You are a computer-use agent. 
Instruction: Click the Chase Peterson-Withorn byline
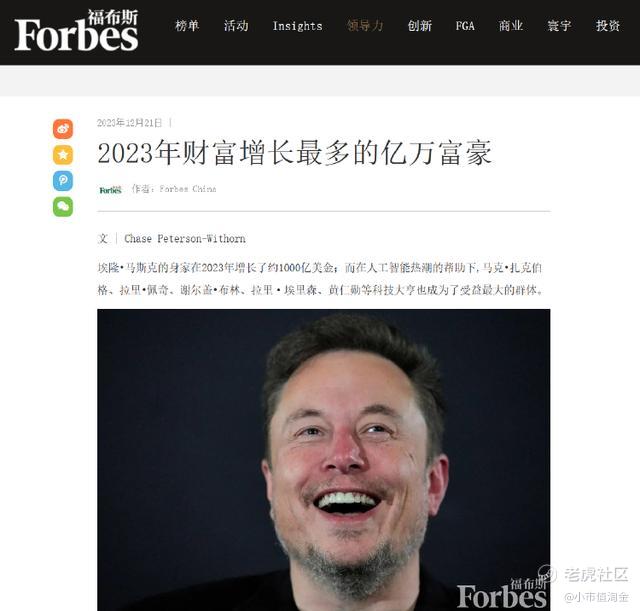185,238
